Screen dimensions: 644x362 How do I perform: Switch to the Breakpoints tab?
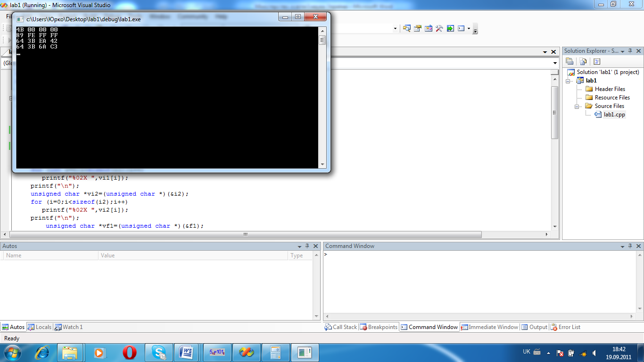tap(379, 327)
